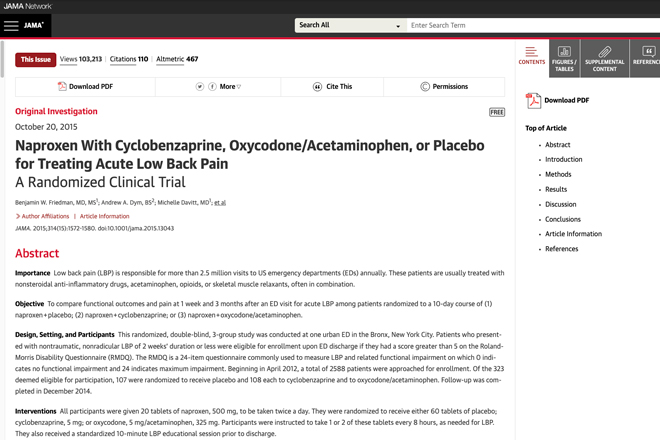
Task: Share via Facebook icon
Action: click(x=213, y=86)
